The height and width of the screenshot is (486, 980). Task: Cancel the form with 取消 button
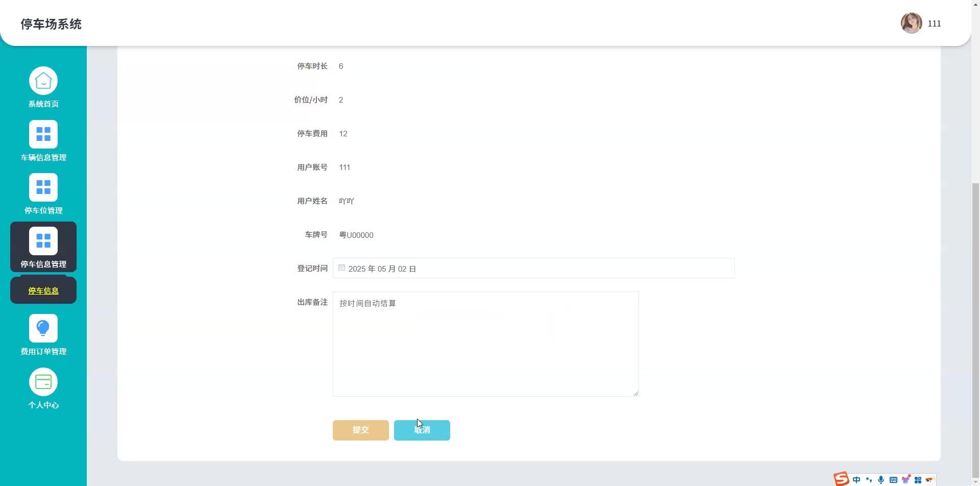pos(422,430)
